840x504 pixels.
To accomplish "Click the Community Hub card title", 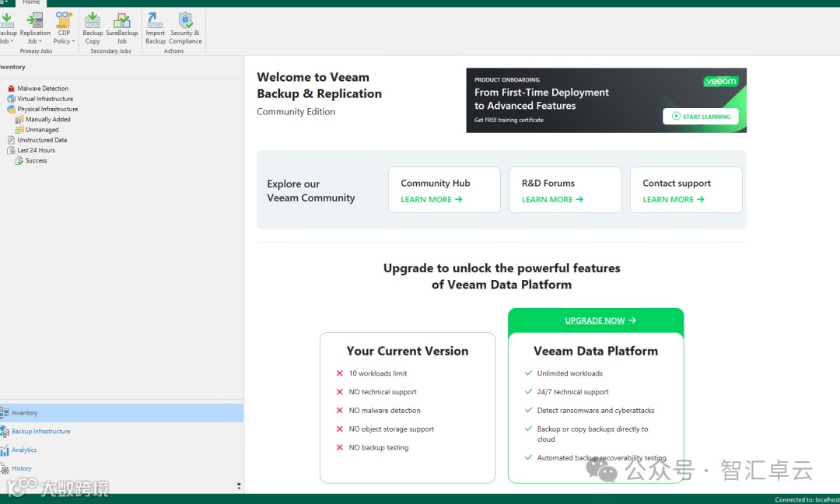I will coord(435,184).
